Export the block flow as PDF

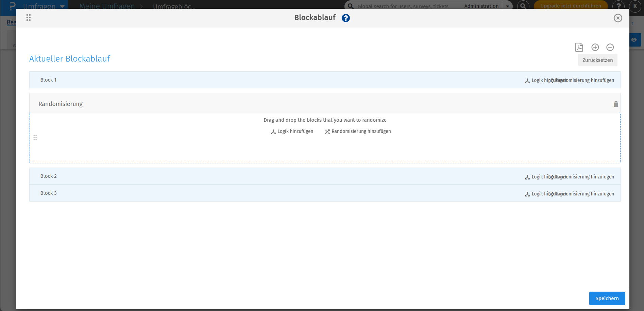pyautogui.click(x=579, y=47)
